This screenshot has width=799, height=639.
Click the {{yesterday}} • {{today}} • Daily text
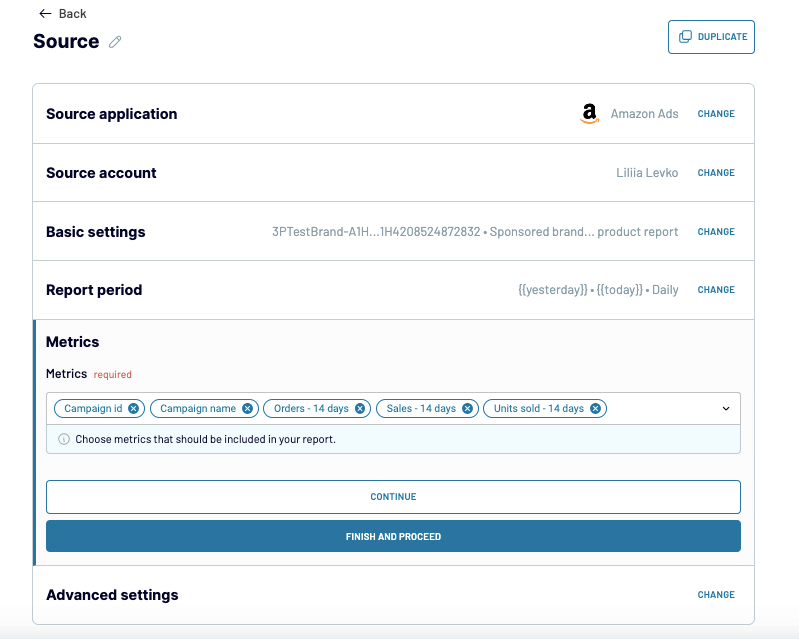coord(598,290)
